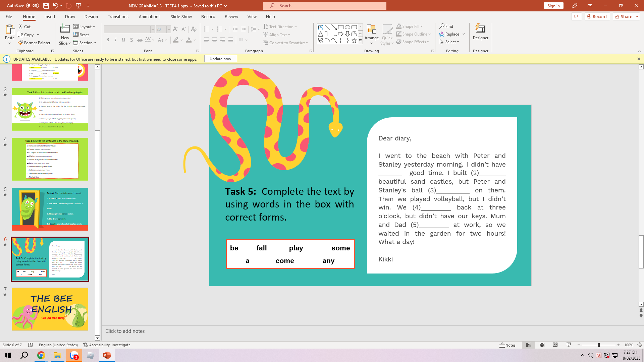Click the Save icon in title bar
Screen dimensions: 644x362
(x=46, y=6)
